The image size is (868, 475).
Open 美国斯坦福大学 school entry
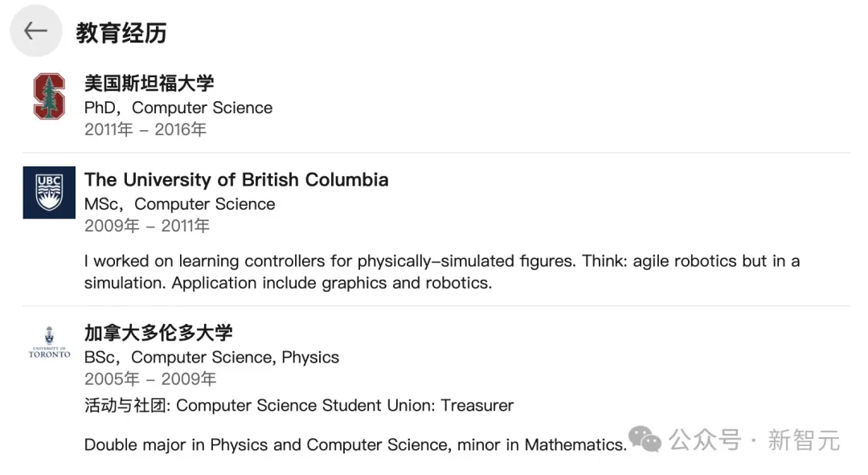(149, 83)
